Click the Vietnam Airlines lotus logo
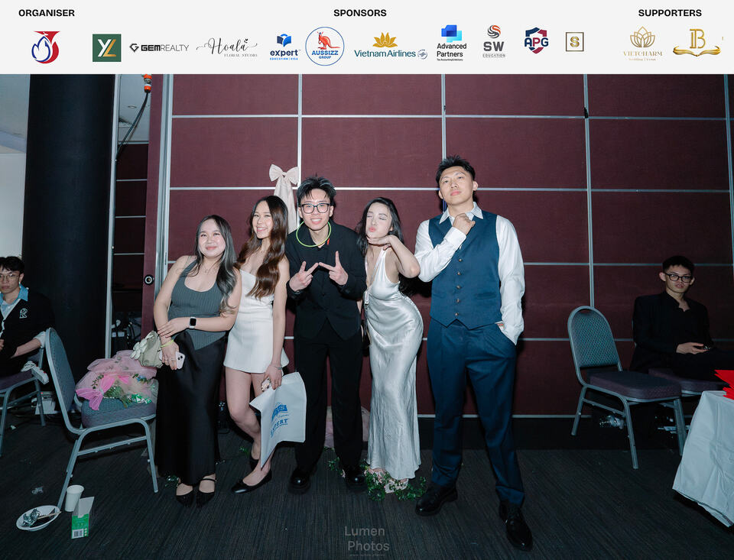Image resolution: width=734 pixels, height=560 pixels. 391,46
